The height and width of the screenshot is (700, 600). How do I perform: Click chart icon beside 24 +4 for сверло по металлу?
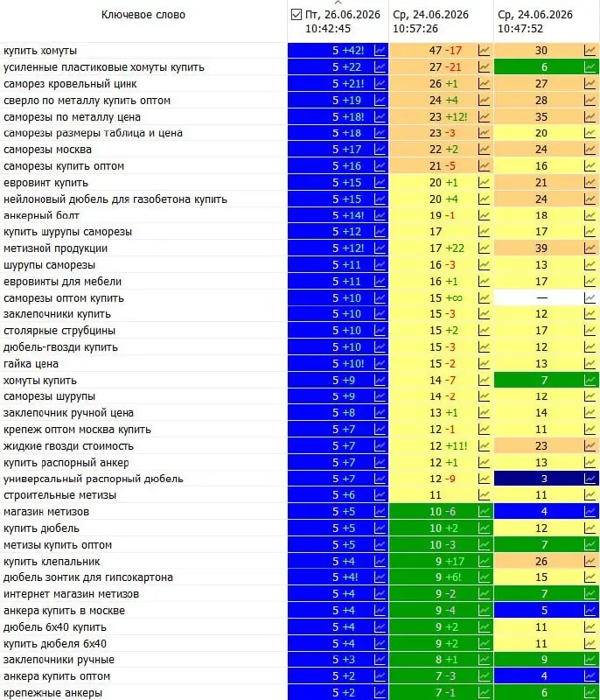pos(484,100)
